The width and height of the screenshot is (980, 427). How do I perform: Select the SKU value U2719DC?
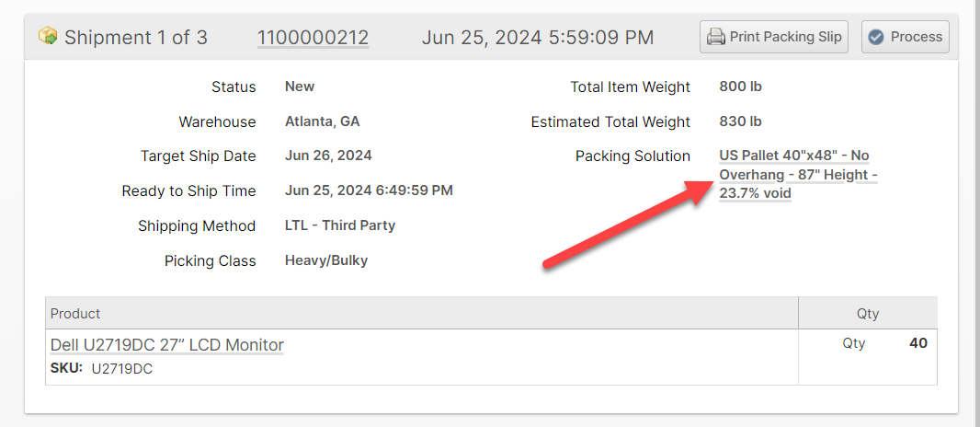pyautogui.click(x=122, y=369)
